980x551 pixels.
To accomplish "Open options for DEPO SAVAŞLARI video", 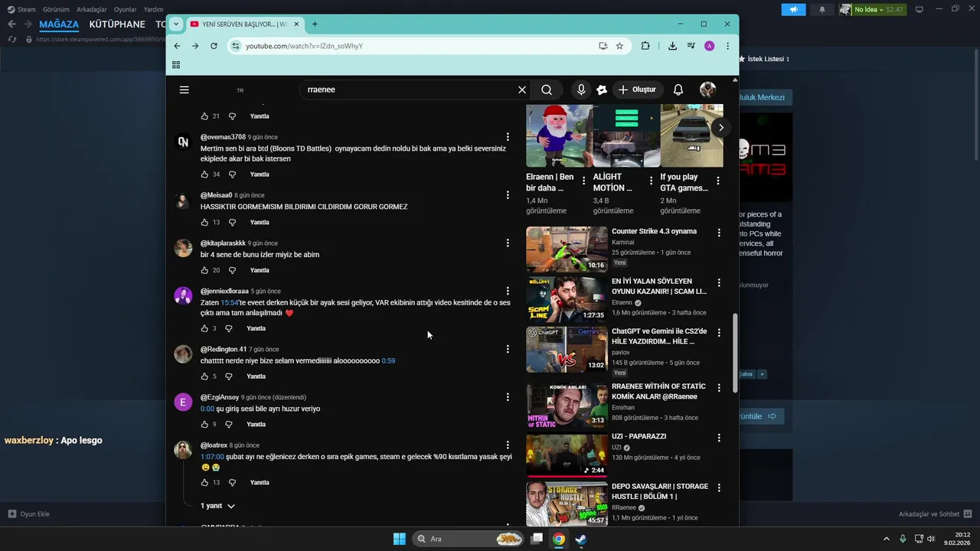I will (x=718, y=487).
